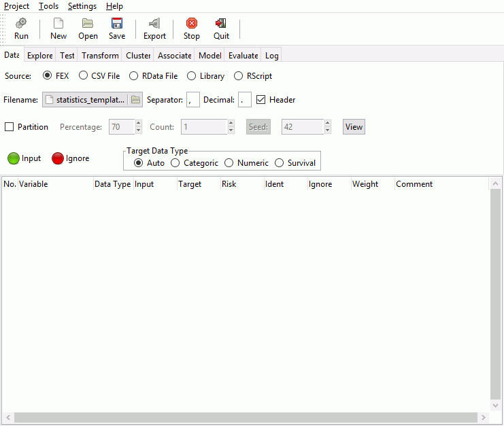Click the green Input indicator
The height and width of the screenshot is (426, 504).
pyautogui.click(x=14, y=158)
